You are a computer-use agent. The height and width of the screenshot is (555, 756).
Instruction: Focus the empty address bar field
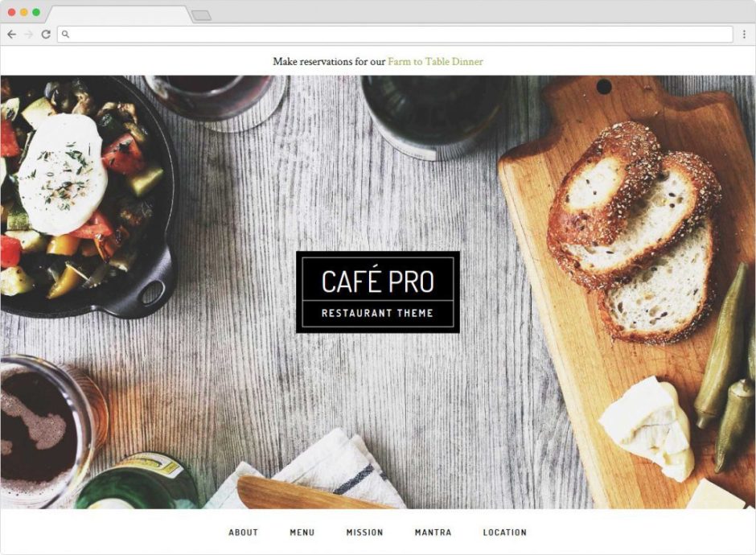[396, 35]
